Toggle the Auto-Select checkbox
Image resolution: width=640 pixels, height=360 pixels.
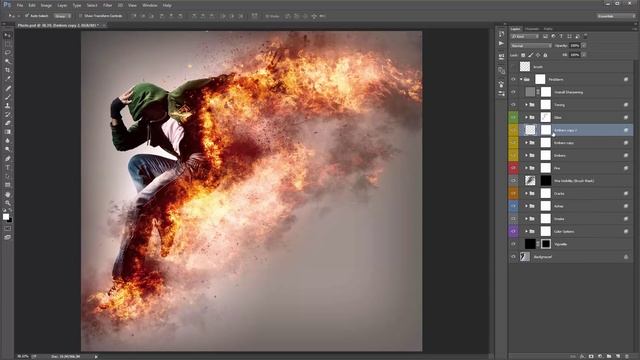27,16
